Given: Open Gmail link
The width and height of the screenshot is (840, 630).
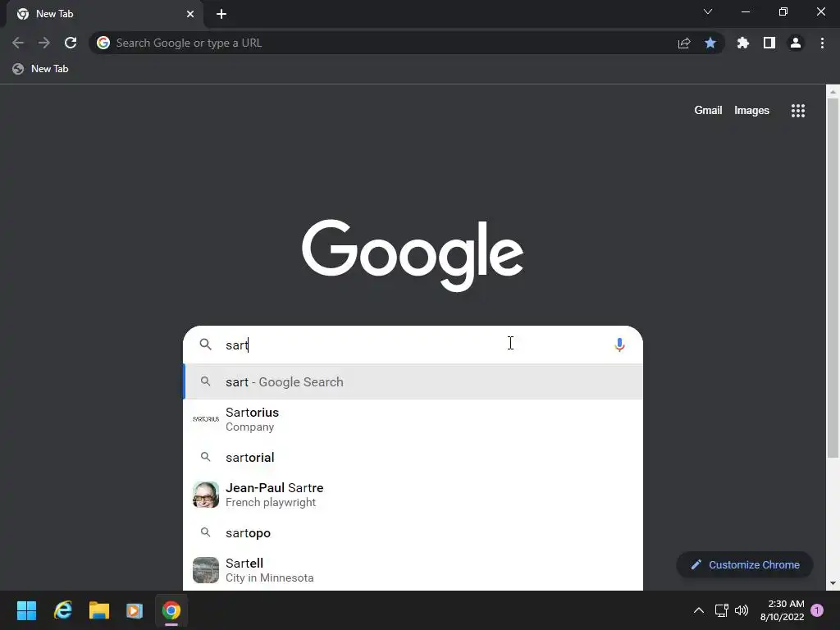Looking at the screenshot, I should pyautogui.click(x=708, y=111).
